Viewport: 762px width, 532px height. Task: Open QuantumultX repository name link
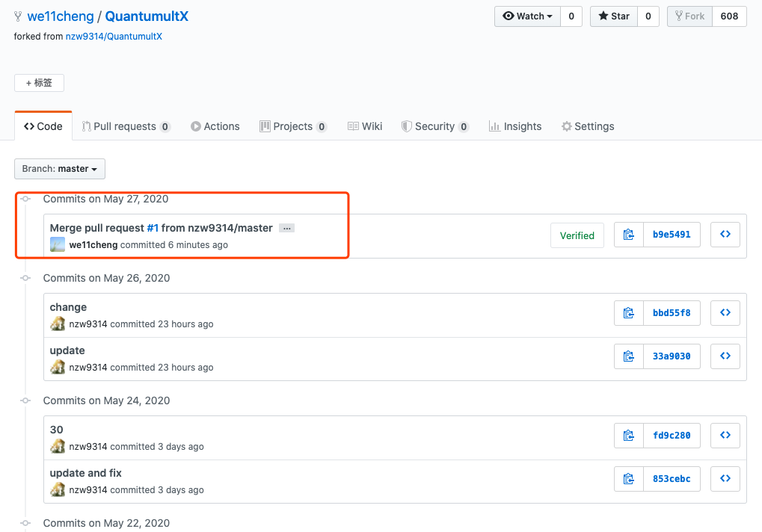(x=147, y=16)
